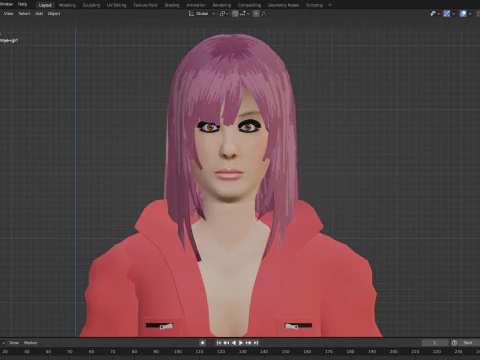This screenshot has width=480, height=360.
Task: Jump to the first frame
Action: pyautogui.click(x=219, y=343)
